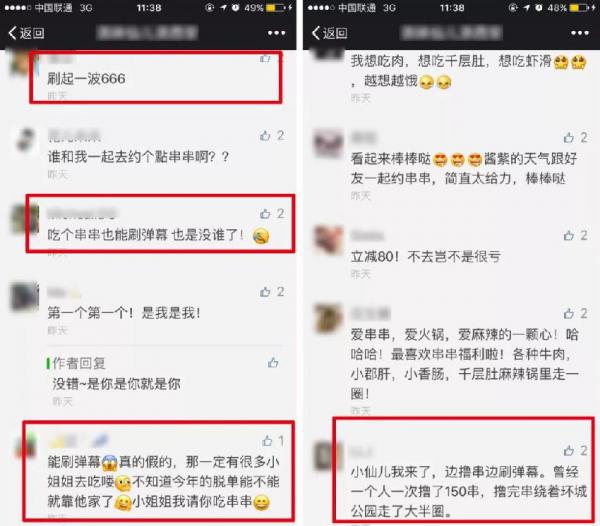The image size is (600, 526).
Task: Like the author reply '没错~是你是你就是你'
Action: [x=273, y=363]
